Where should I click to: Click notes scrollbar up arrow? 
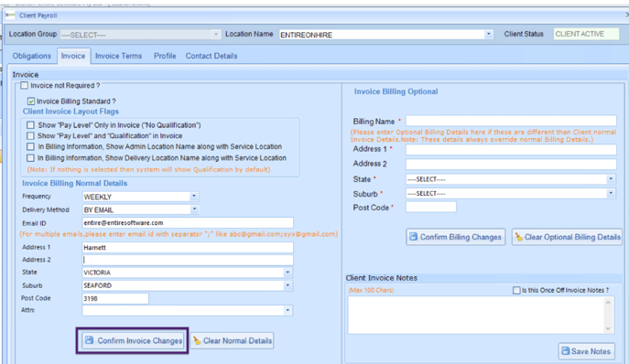(608, 302)
